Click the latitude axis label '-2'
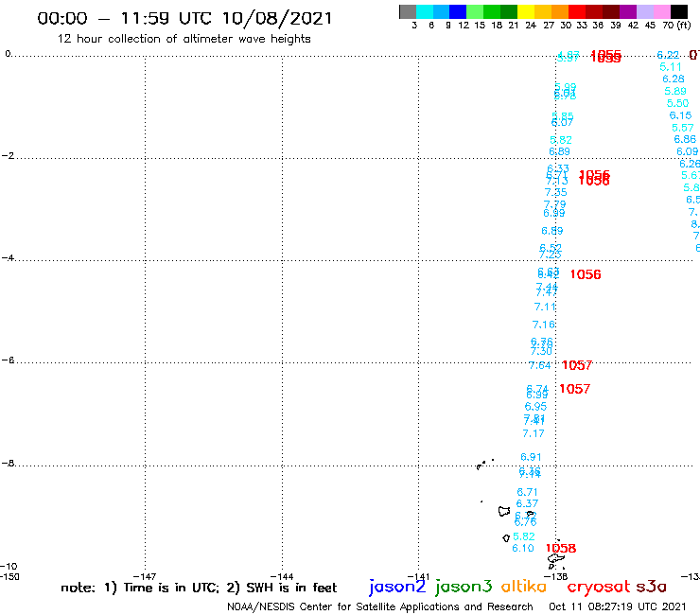The height and width of the screenshot is (615, 700). click(8, 155)
